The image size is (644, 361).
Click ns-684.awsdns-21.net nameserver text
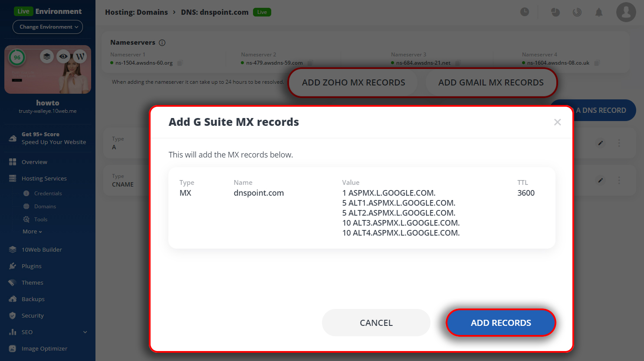click(x=423, y=63)
